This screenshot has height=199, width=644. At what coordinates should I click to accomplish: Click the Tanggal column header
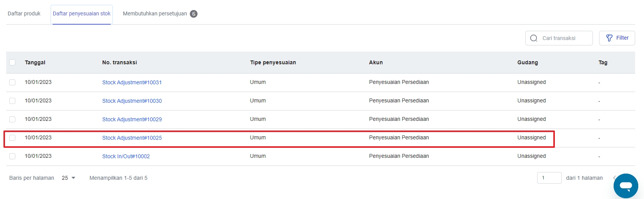tap(35, 62)
